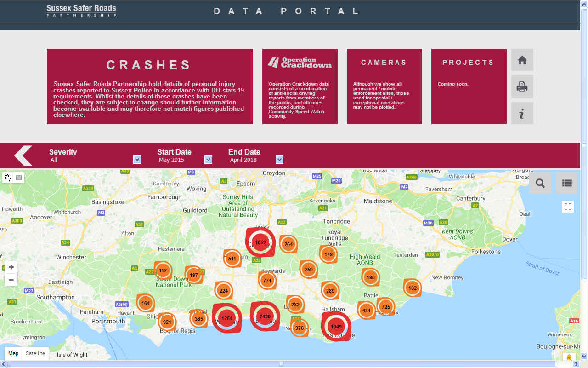Open the Street View pegman
Screen dimensions: 588x368
coord(569,357)
